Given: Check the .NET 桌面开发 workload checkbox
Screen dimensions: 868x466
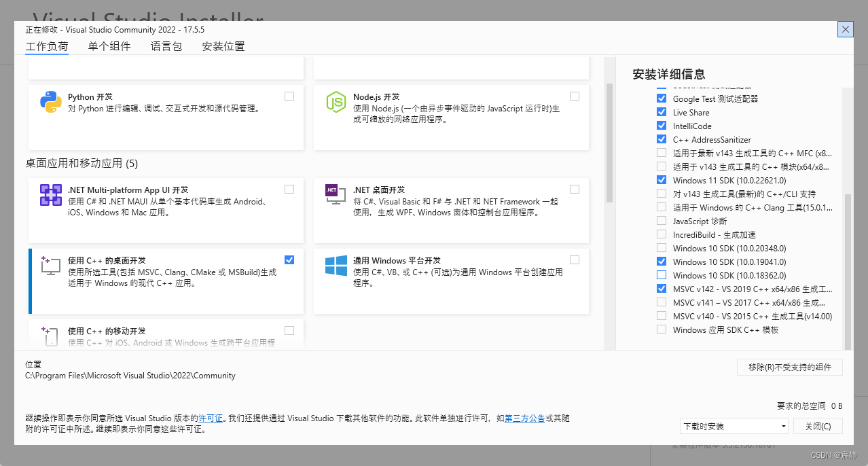Looking at the screenshot, I should click(x=575, y=189).
